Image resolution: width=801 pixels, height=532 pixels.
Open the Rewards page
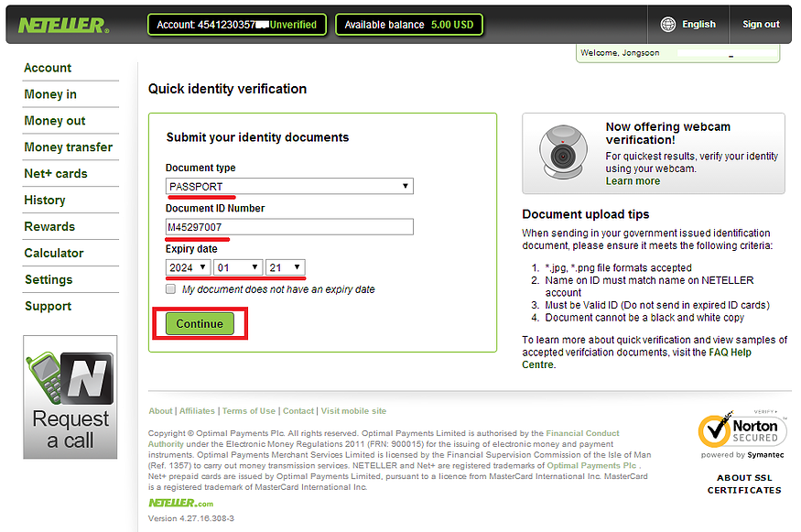(x=49, y=227)
